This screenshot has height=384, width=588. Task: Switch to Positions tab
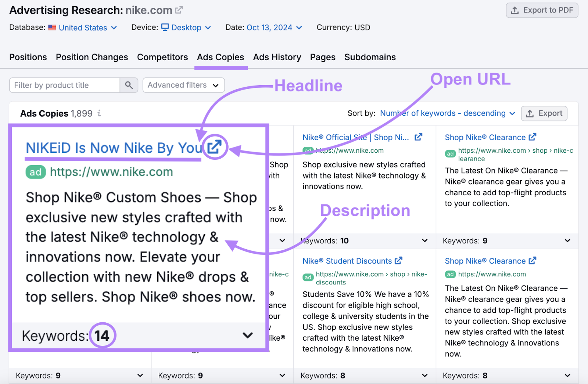(x=28, y=57)
